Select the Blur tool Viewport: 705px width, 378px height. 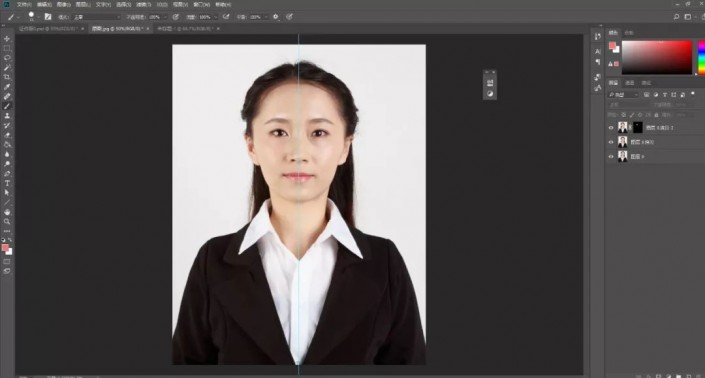(7, 154)
